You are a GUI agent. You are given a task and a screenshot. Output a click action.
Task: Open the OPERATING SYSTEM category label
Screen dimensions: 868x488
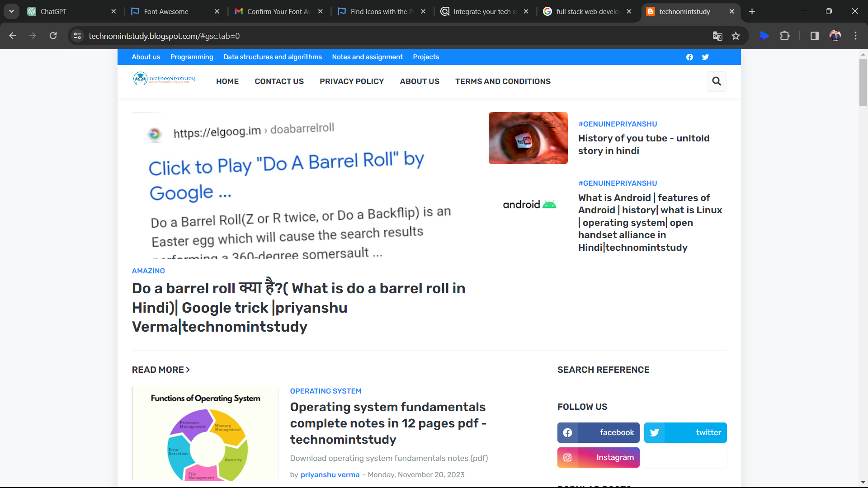point(325,391)
